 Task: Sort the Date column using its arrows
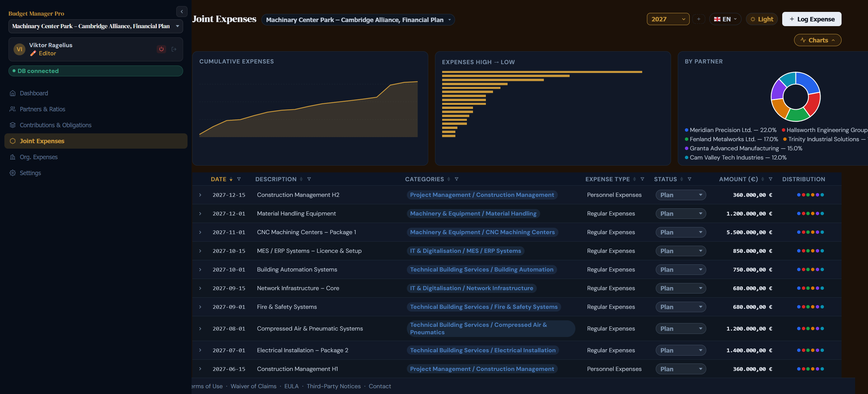coord(231,179)
